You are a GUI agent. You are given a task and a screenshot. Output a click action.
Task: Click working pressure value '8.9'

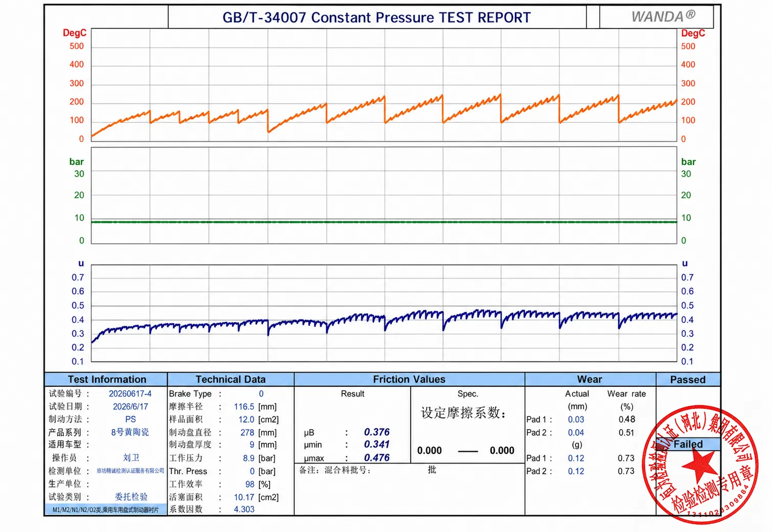coord(248,458)
